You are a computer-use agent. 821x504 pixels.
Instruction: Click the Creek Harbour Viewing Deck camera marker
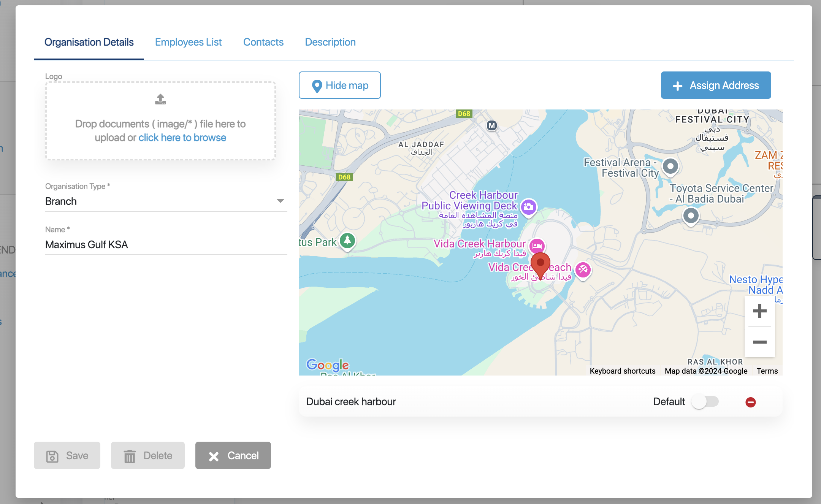tap(528, 207)
